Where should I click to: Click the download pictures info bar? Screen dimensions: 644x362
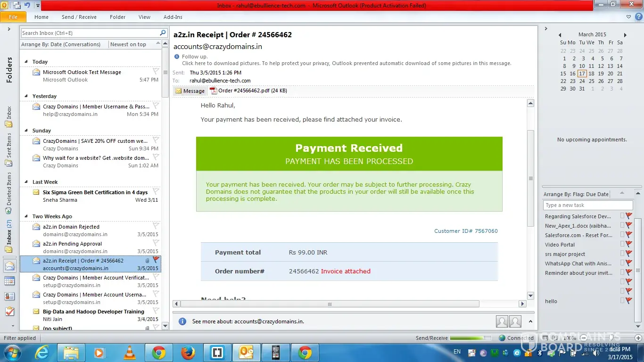346,63
